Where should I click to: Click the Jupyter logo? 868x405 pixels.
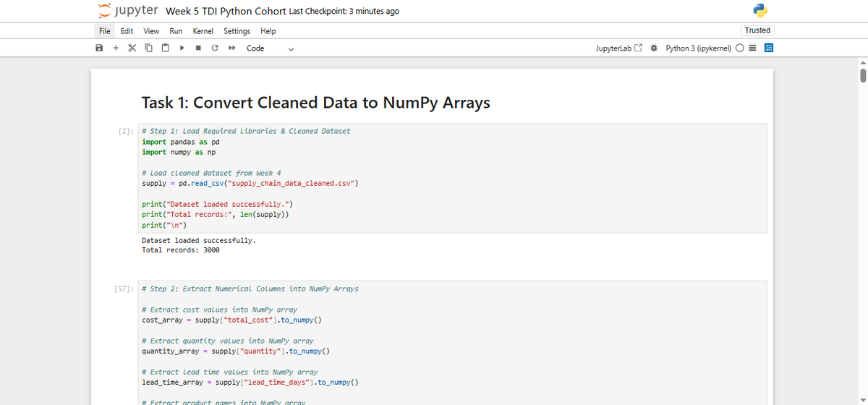127,11
